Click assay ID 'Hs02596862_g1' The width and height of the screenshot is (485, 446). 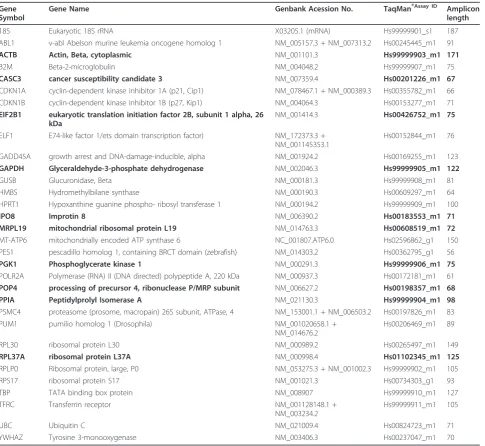pos(409,240)
